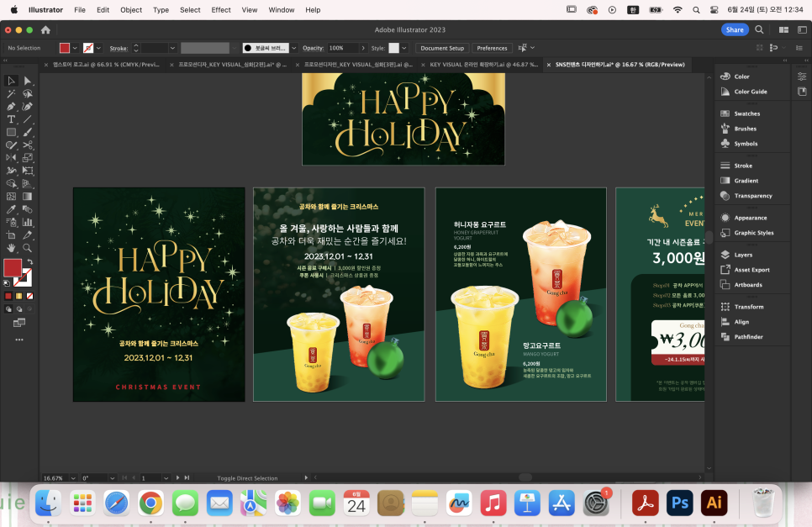This screenshot has width=812, height=527.
Task: Open zoom level dropdown at 16.67%
Action: tap(73, 478)
